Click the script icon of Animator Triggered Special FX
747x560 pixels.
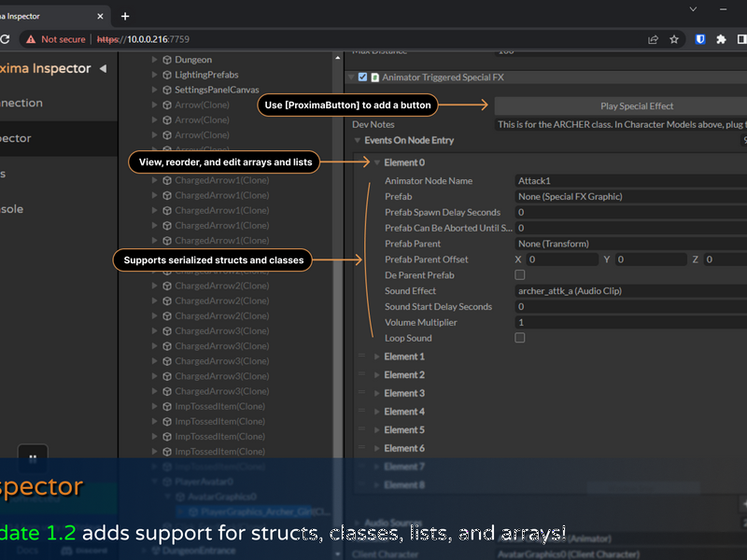tap(375, 77)
